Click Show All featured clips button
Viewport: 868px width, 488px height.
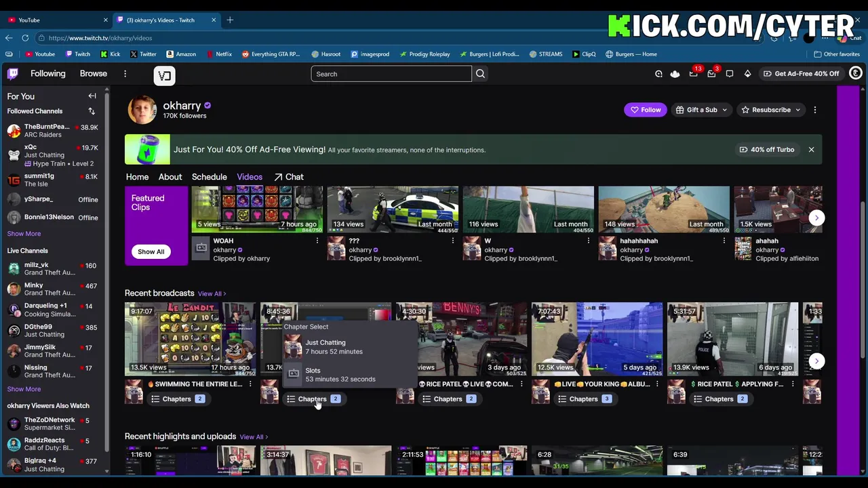pyautogui.click(x=151, y=251)
